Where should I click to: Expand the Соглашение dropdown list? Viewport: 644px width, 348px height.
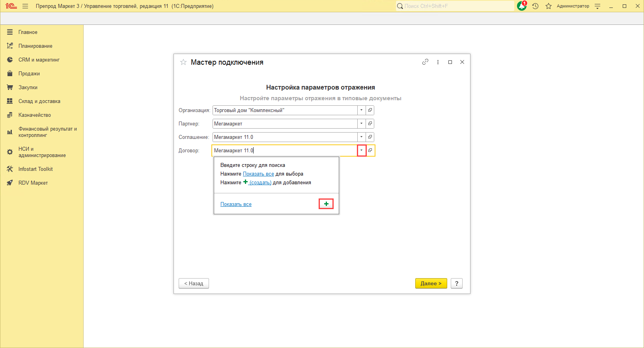[x=361, y=137]
